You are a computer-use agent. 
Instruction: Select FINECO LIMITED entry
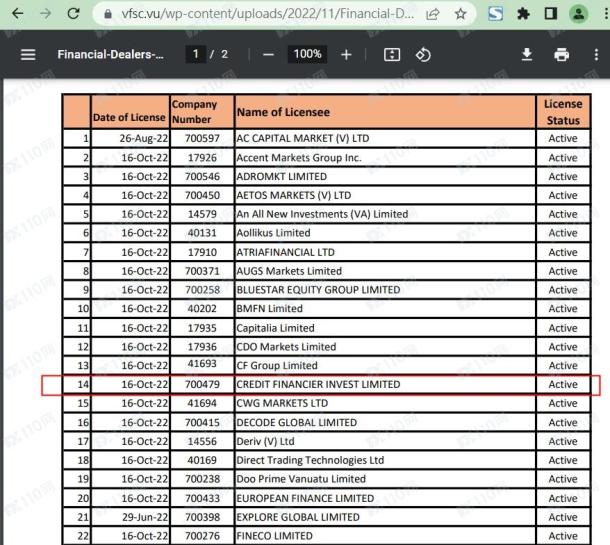274,536
